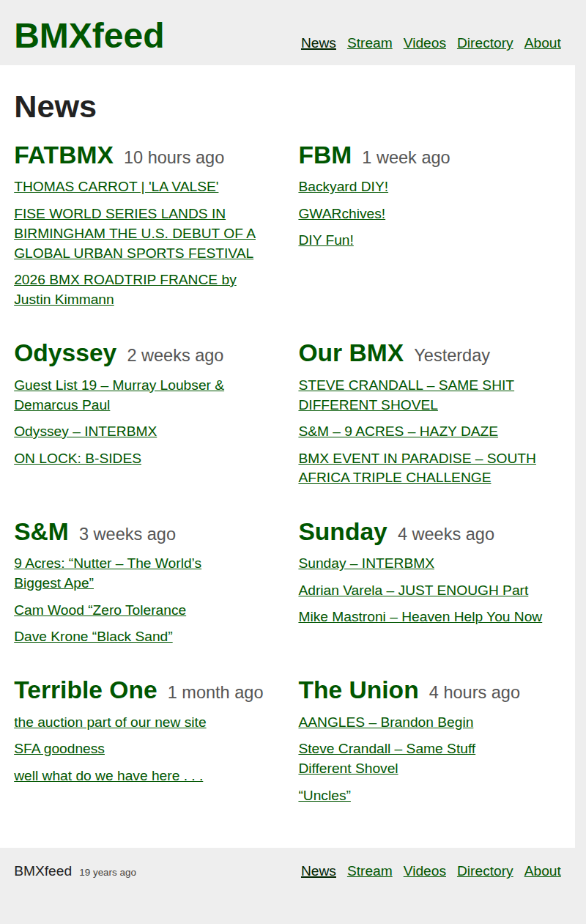Viewport: 586px width, 924px height.
Task: Select News in the footer navigation
Action: 318,871
